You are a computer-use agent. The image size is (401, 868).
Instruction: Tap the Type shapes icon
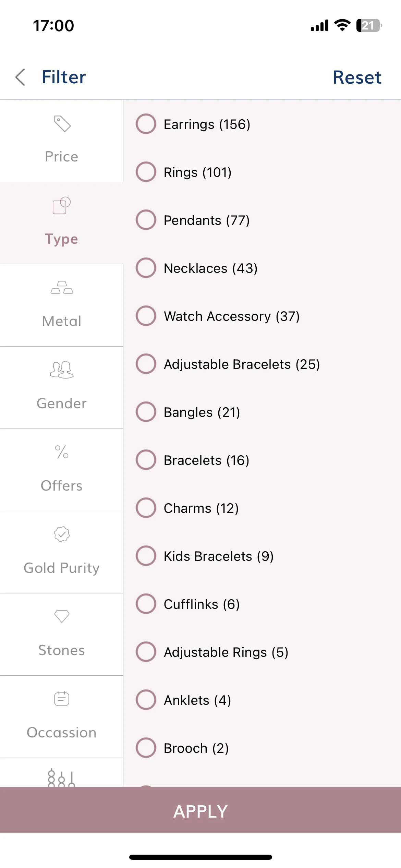click(62, 205)
